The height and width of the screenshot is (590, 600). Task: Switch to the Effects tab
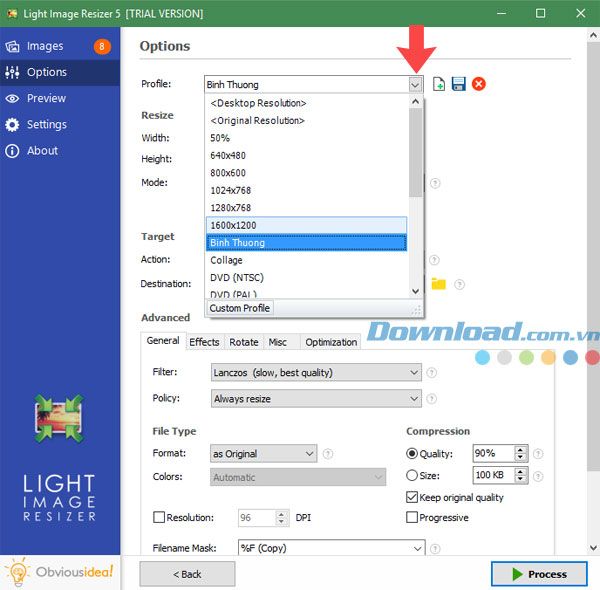pos(204,342)
